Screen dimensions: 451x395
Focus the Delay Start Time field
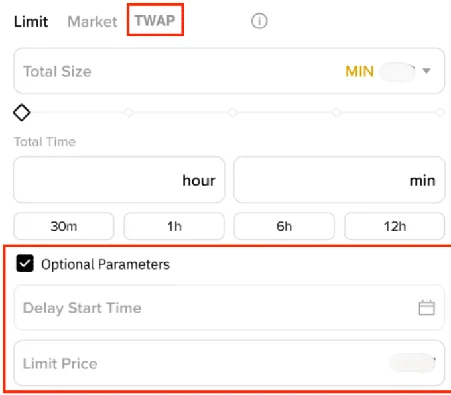point(229,307)
